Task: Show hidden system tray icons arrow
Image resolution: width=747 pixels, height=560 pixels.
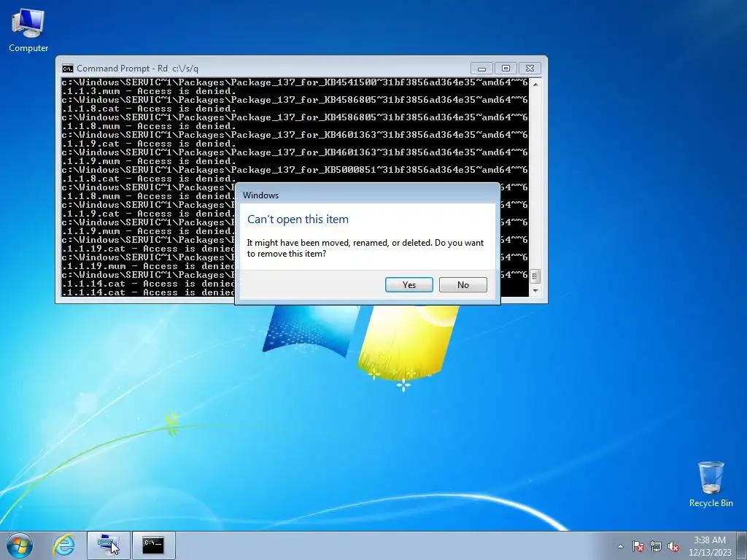Action: (620, 546)
